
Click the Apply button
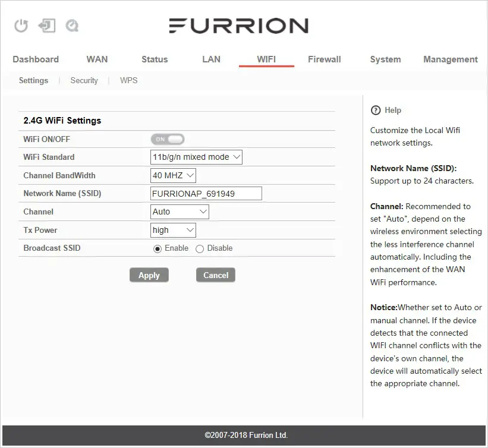tap(149, 275)
